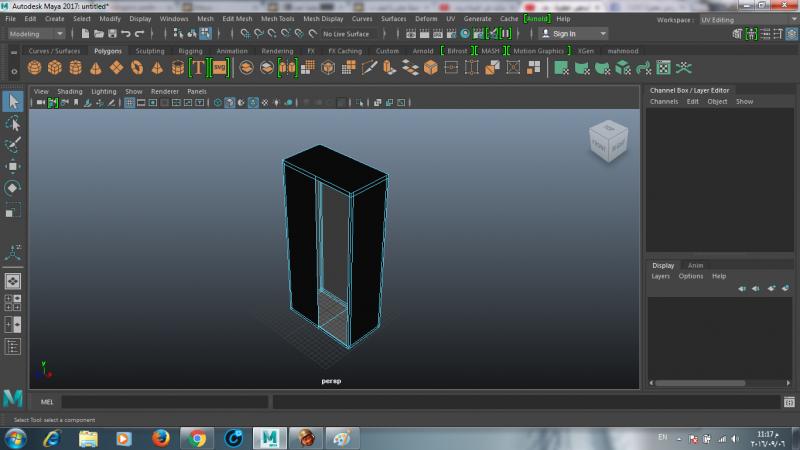Select the Move tool in the left toolbox
The width and height of the screenshot is (800, 450).
point(13,166)
